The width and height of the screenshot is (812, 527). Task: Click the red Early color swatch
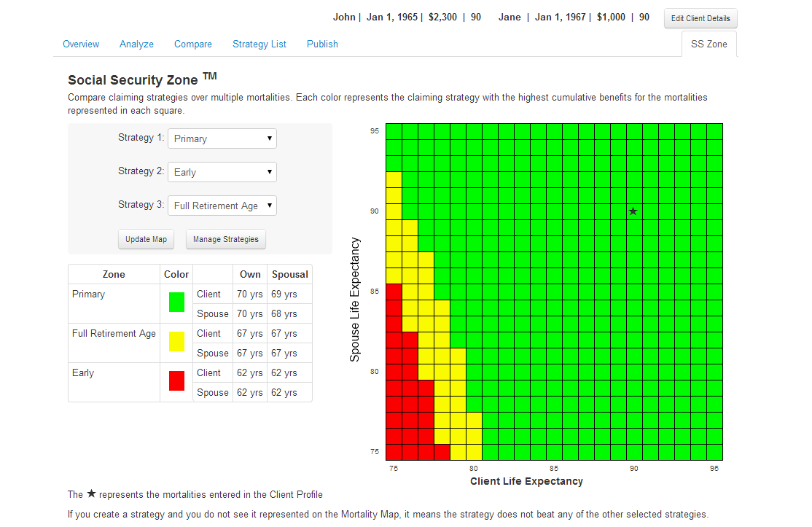176,381
